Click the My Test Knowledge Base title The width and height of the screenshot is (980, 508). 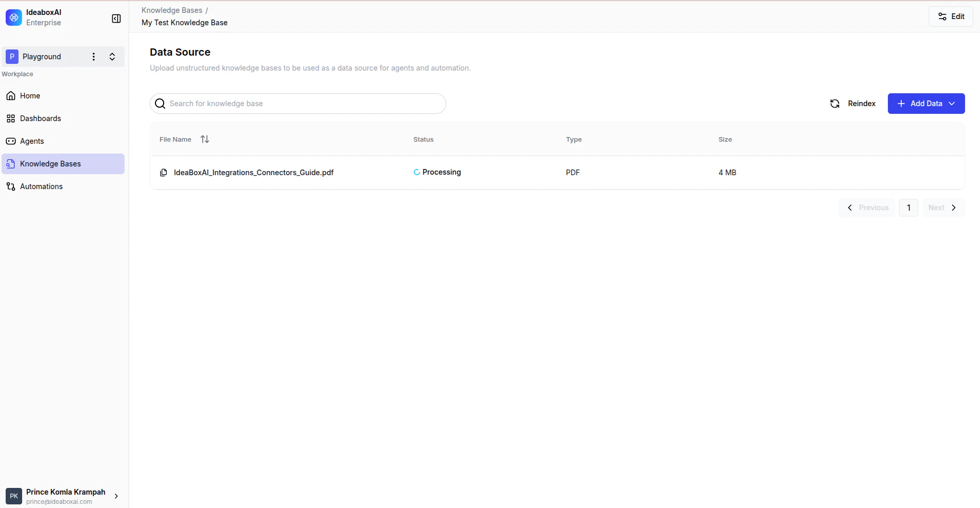185,23
